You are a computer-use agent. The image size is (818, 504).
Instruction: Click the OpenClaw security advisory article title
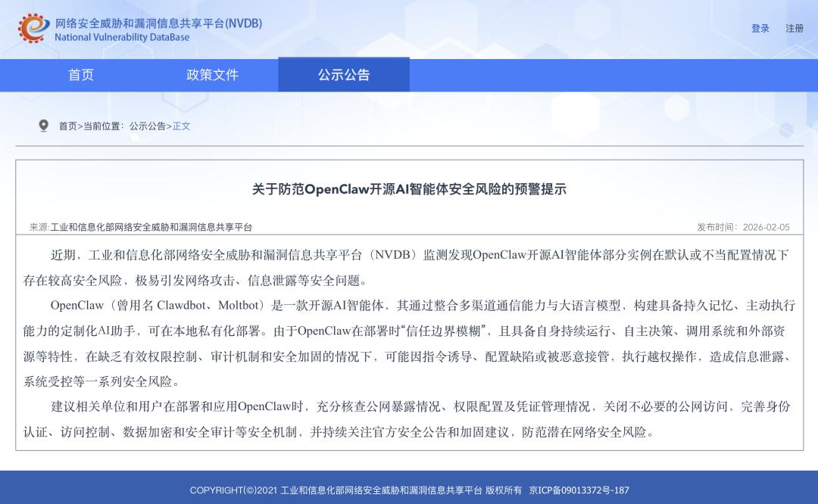pos(409,192)
